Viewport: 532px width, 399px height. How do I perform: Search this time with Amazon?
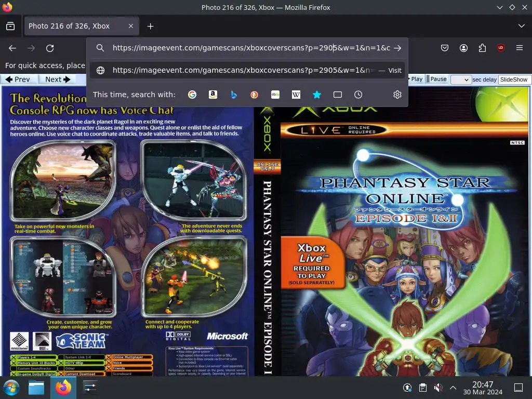tap(212, 95)
